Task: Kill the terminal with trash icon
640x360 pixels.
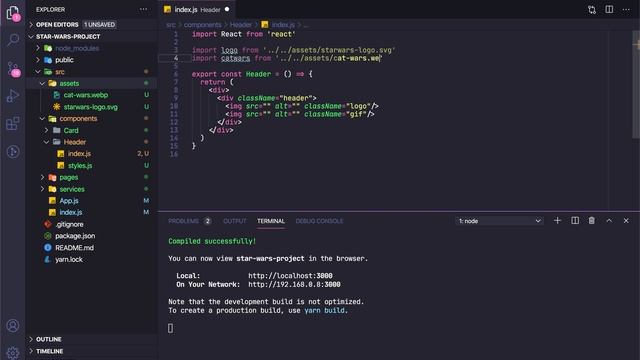Action: pyautogui.click(x=591, y=220)
